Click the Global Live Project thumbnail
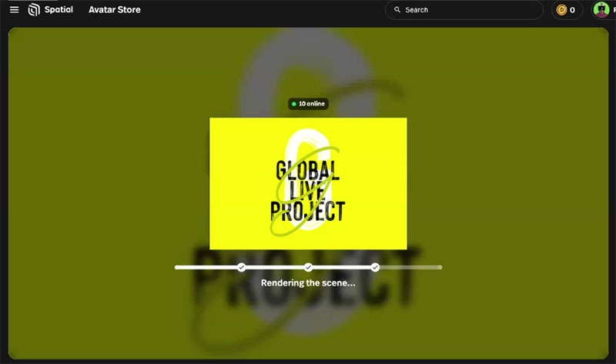This screenshot has width=616, height=364. [x=308, y=183]
